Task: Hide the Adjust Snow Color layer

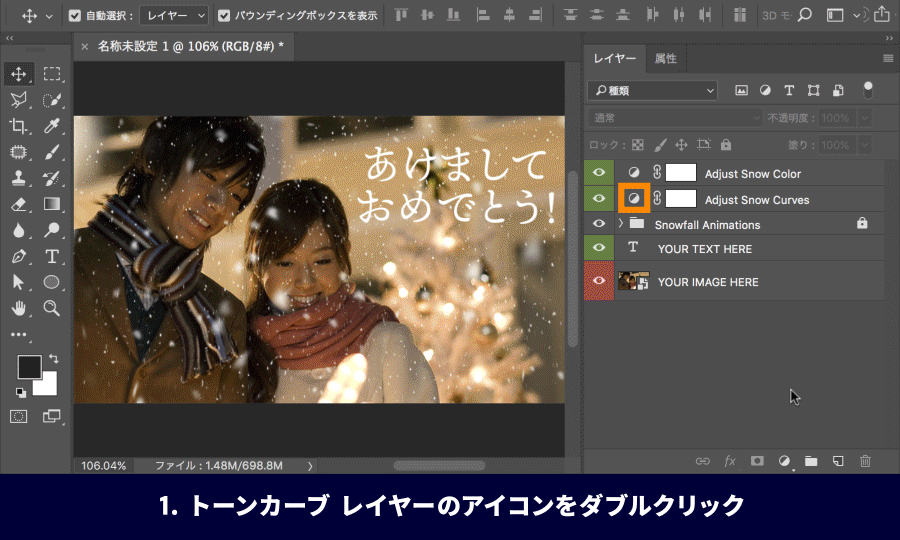Action: tap(600, 173)
